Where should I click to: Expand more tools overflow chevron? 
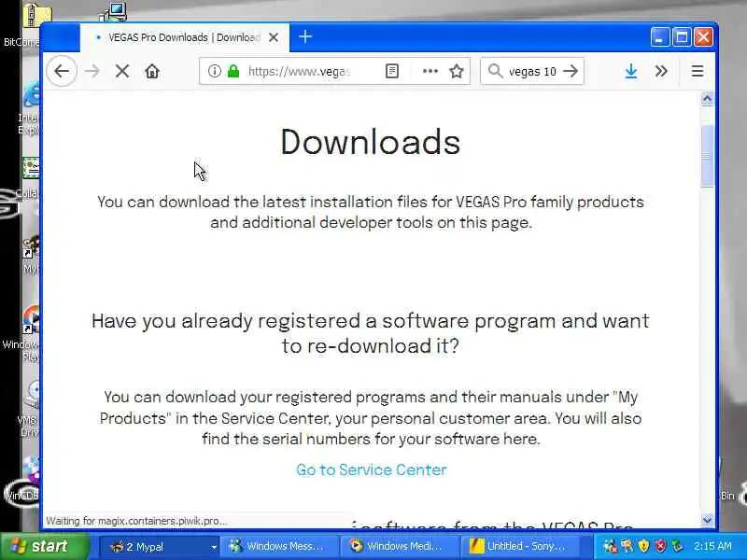point(661,72)
